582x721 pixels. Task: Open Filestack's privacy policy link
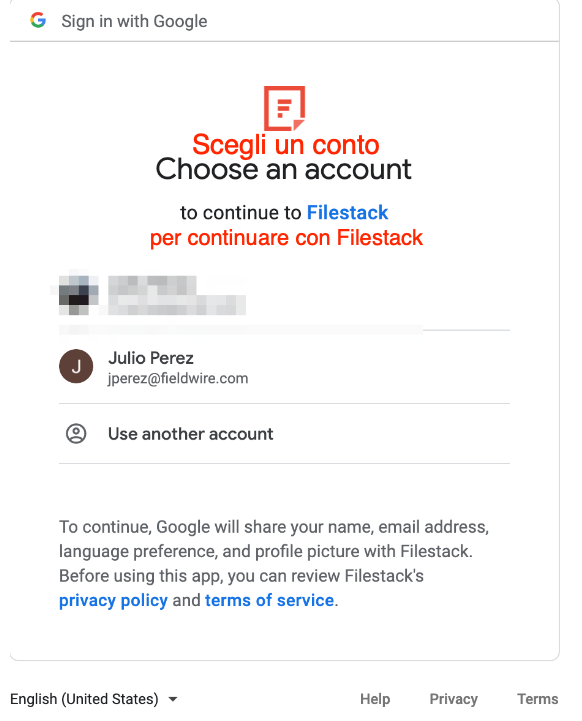113,601
